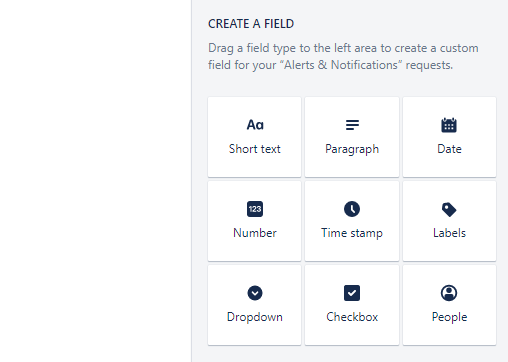Click the Aa Short text icon
508x362 pixels.
coord(255,125)
